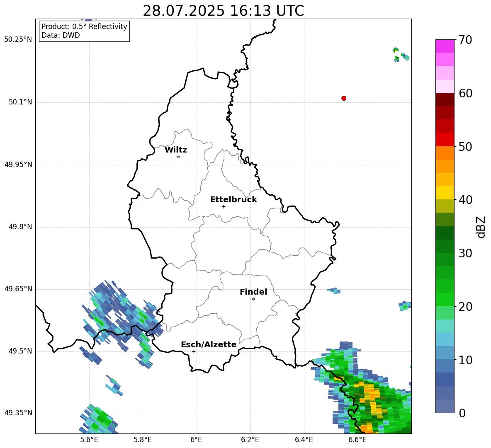Click the 5.8°E longitude label
The height and width of the screenshot is (448, 491).
143,440
